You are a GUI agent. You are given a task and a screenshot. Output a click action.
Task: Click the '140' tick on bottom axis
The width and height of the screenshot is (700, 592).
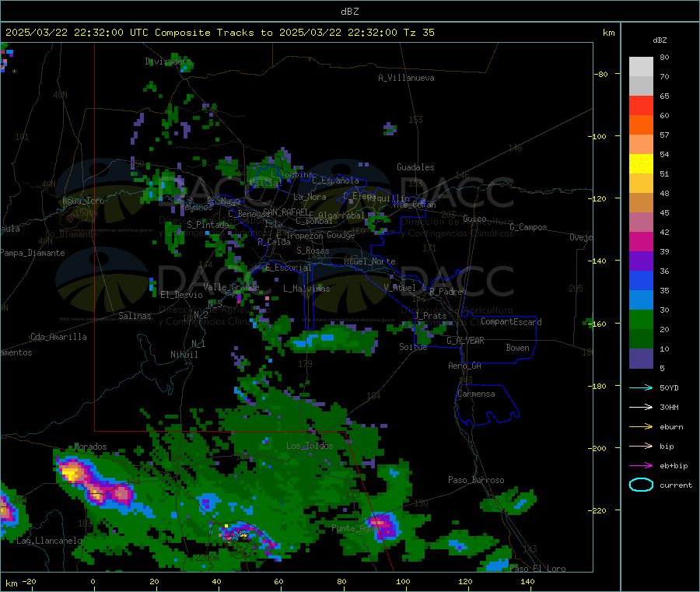pos(527,581)
